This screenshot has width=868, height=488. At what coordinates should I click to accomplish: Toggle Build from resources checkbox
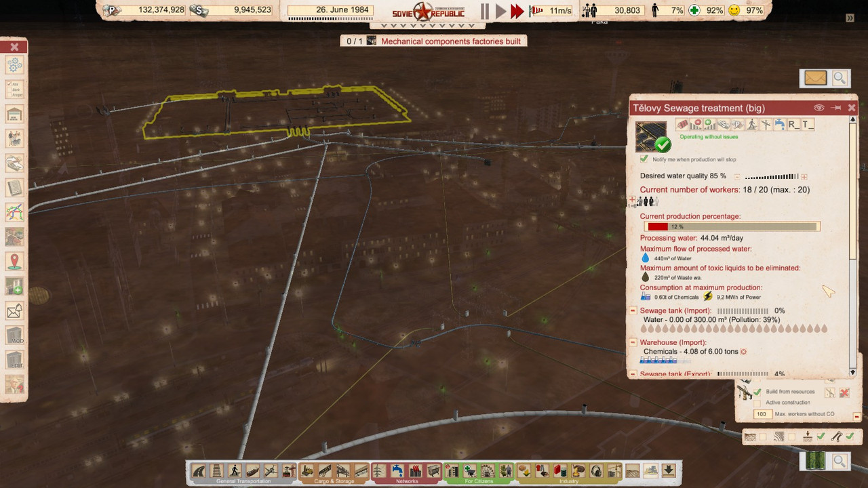(x=757, y=392)
